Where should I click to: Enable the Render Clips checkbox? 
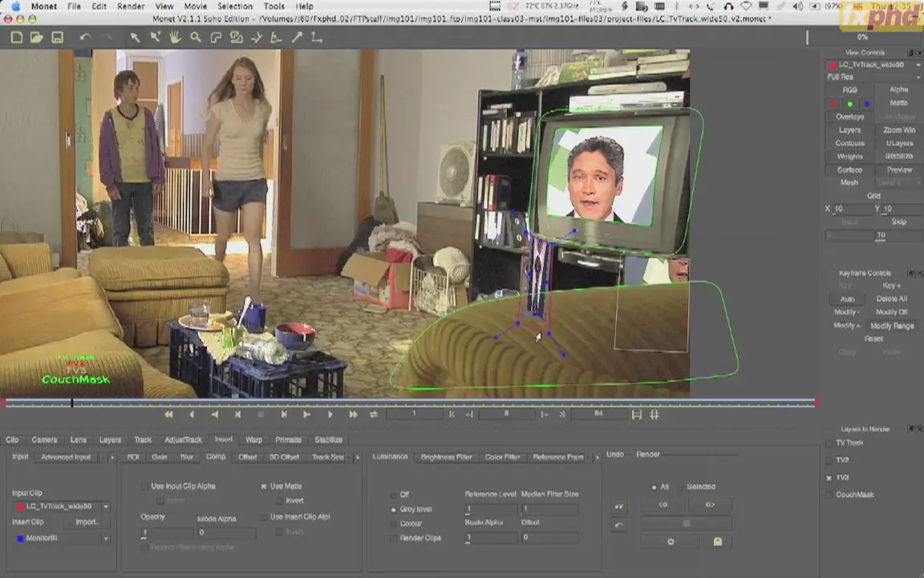pos(393,538)
